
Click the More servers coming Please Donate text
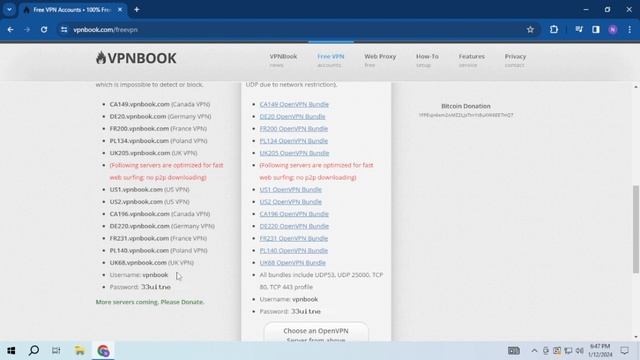coord(150,302)
